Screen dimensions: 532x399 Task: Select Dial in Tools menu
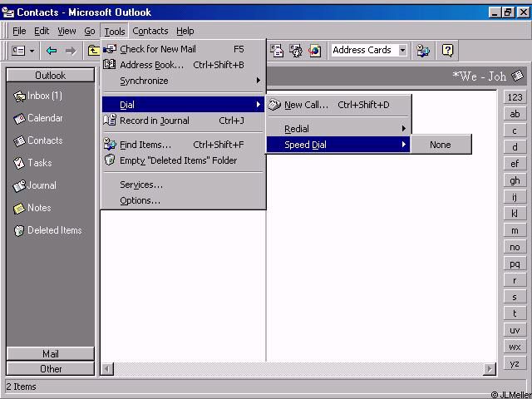tap(183, 105)
